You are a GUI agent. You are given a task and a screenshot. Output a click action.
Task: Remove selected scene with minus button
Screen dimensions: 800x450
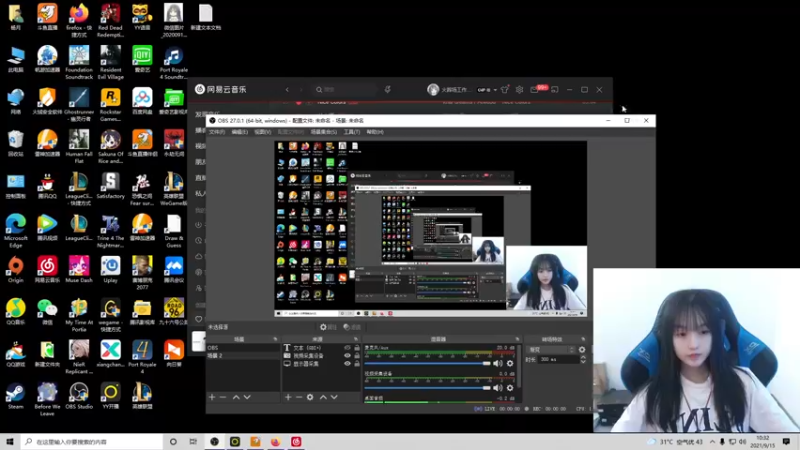(223, 397)
